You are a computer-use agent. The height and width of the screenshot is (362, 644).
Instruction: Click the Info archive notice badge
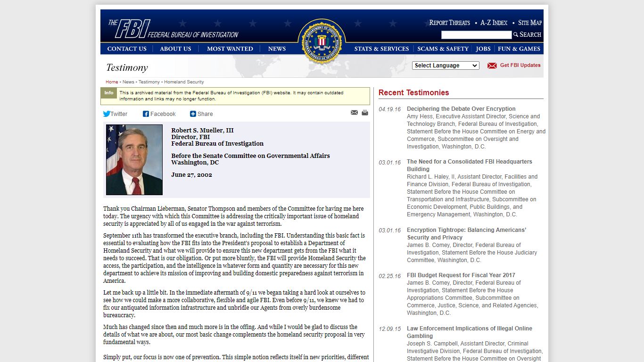point(109,93)
